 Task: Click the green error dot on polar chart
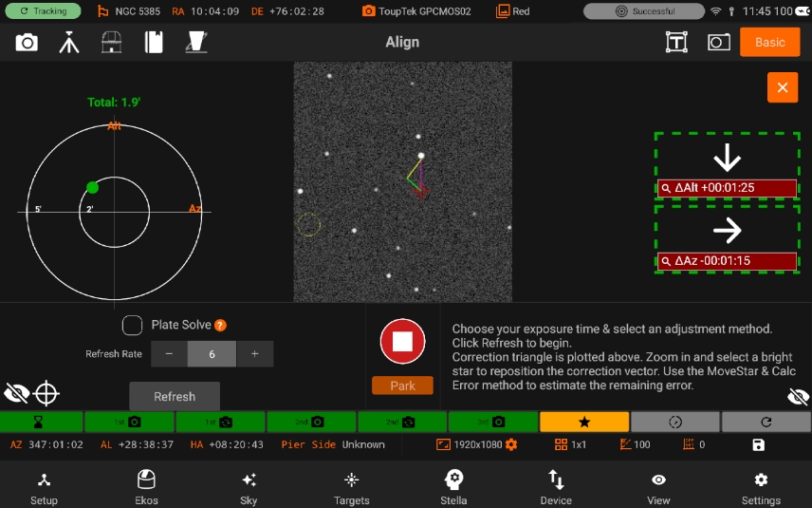pos(93,188)
